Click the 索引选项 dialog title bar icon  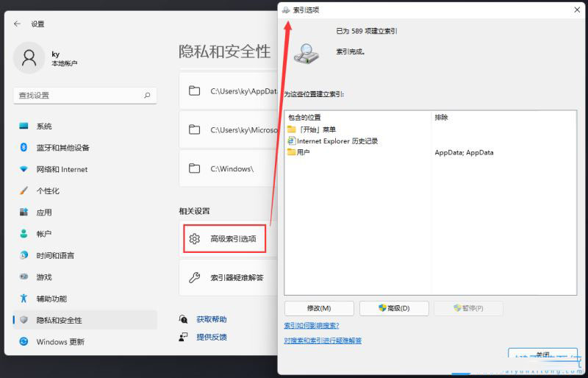click(x=286, y=10)
